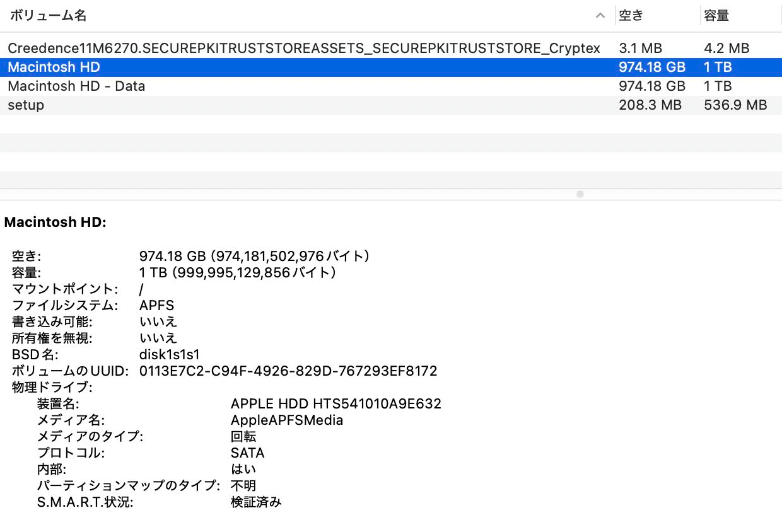The image size is (782, 532).
Task: Click the split pane divider handle dot
Action: (x=580, y=194)
